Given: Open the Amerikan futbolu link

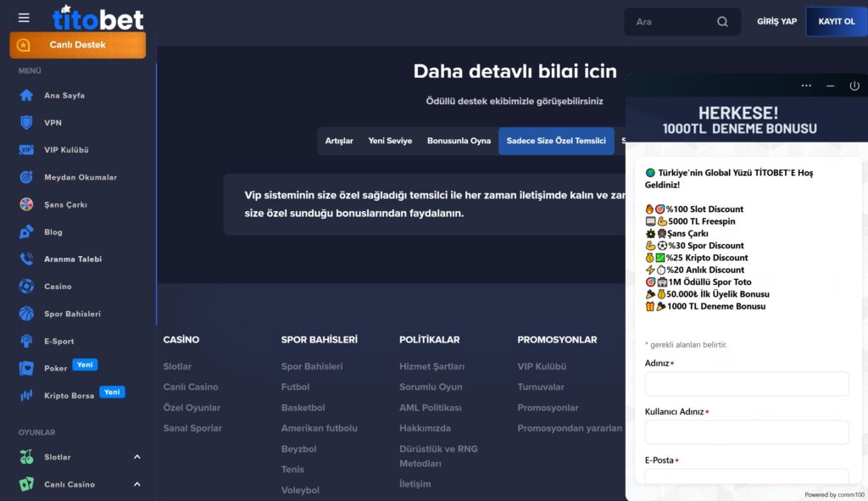Looking at the screenshot, I should pyautogui.click(x=319, y=428).
